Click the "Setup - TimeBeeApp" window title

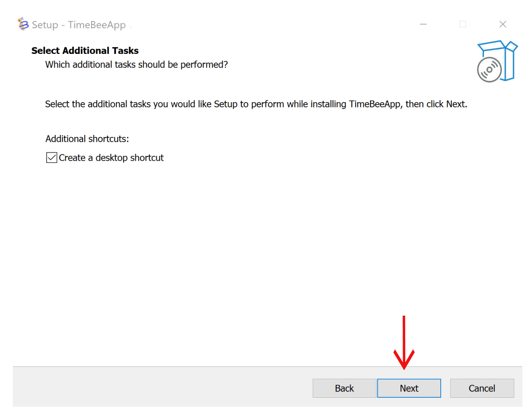pyautogui.click(x=79, y=25)
